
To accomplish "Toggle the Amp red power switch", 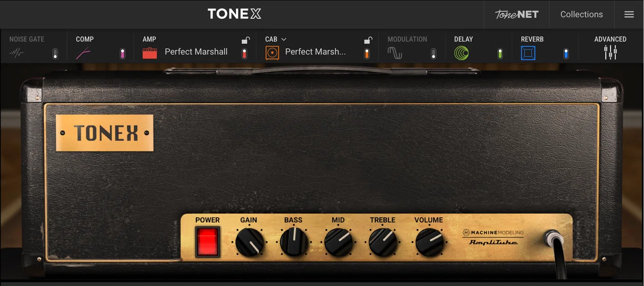I will (x=244, y=53).
